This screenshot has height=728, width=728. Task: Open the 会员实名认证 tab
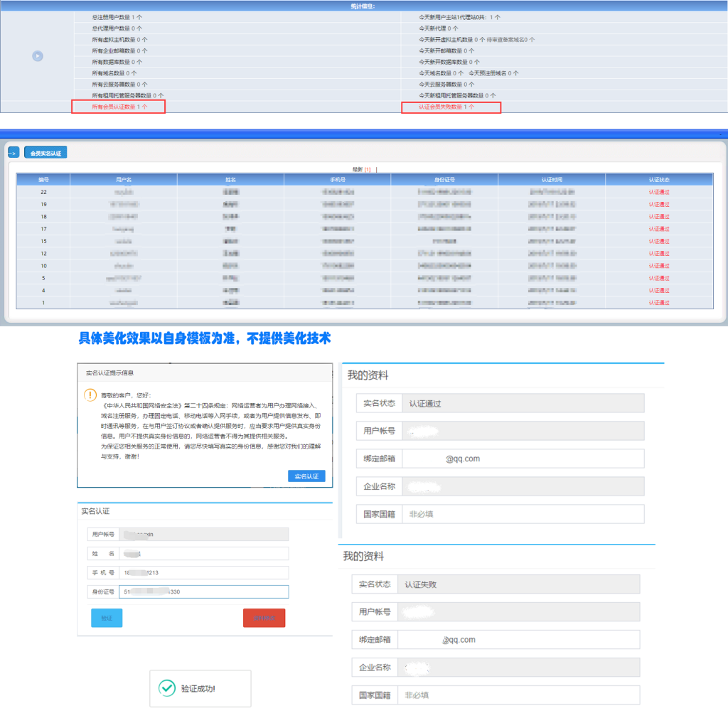(x=45, y=153)
